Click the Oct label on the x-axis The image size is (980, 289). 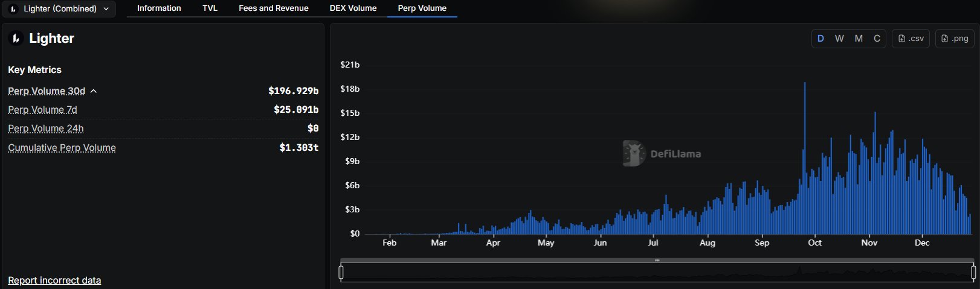(814, 243)
